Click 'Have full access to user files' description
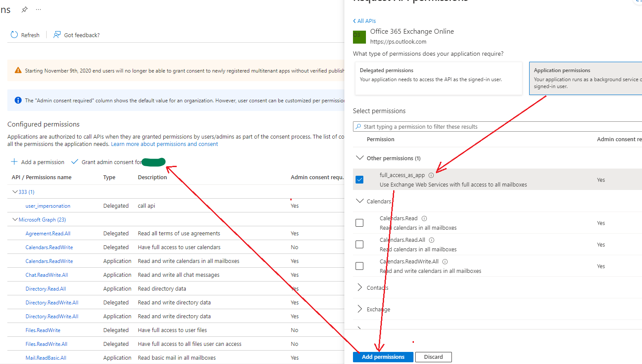The height and width of the screenshot is (364, 642). [172, 330]
